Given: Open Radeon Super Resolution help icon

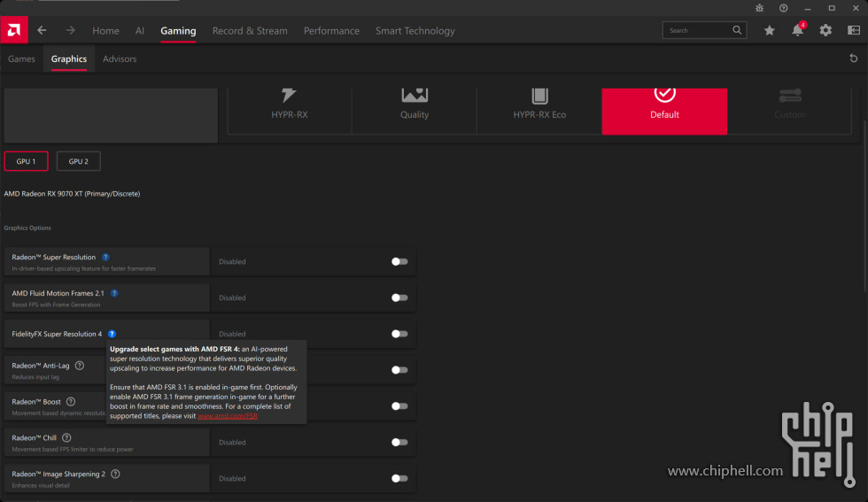Looking at the screenshot, I should tap(105, 257).
